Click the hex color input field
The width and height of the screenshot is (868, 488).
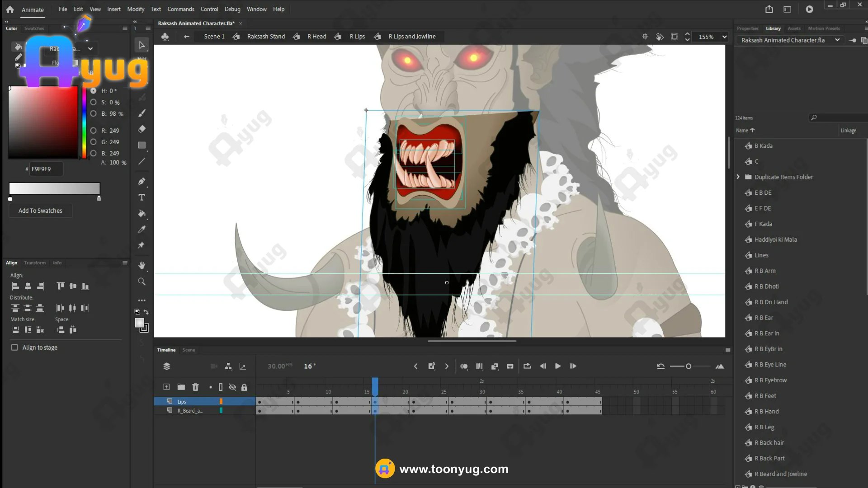(x=46, y=169)
